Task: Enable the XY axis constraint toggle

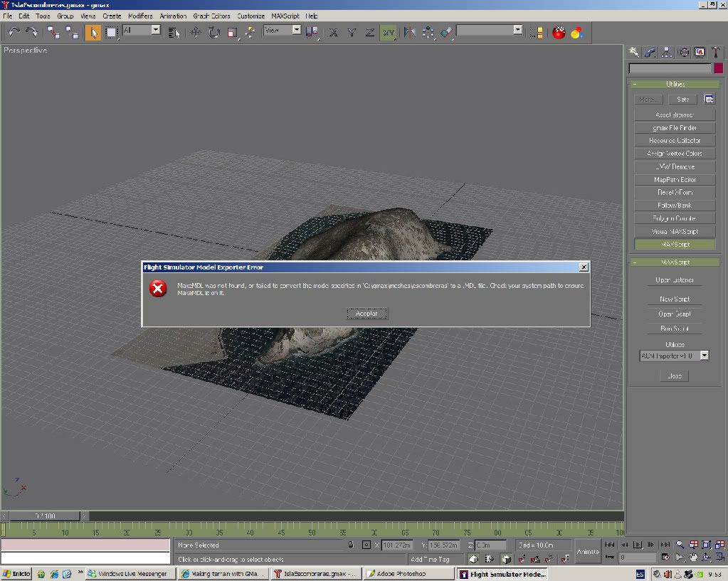Action: click(x=388, y=32)
